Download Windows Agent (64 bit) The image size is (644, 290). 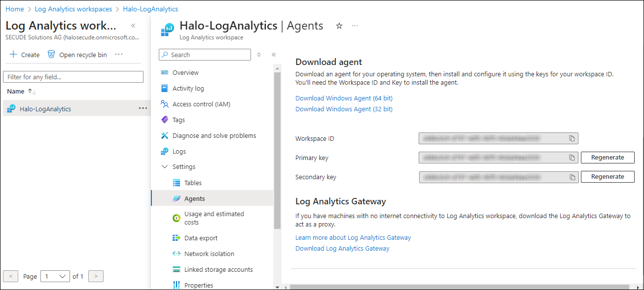(x=344, y=98)
